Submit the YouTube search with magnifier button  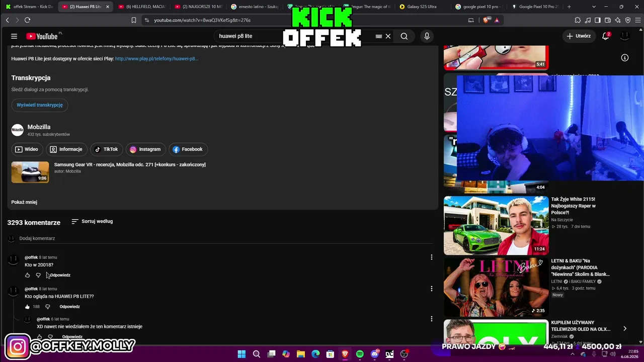404,36
